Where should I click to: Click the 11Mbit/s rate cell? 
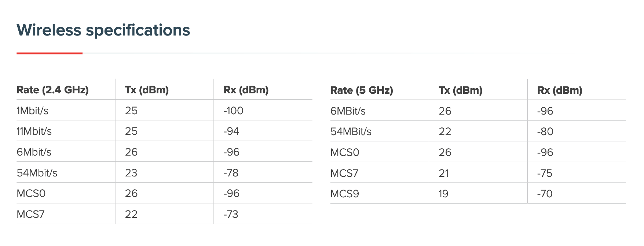(34, 131)
